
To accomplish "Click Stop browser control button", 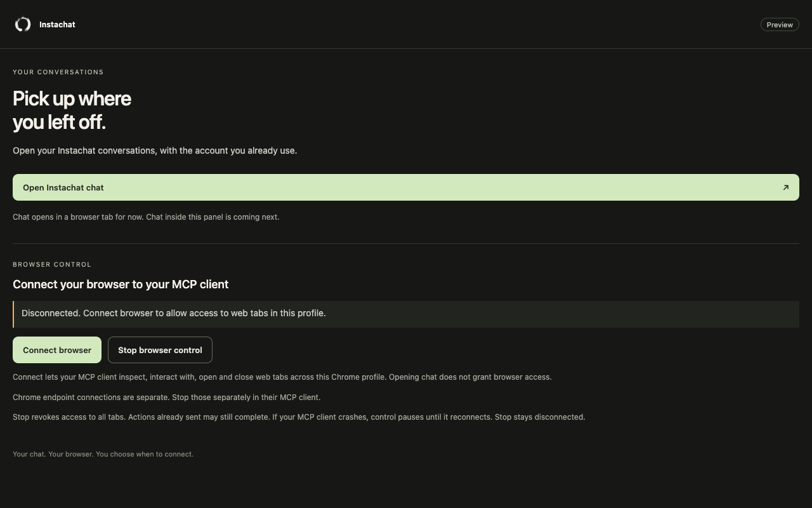I will point(160,350).
